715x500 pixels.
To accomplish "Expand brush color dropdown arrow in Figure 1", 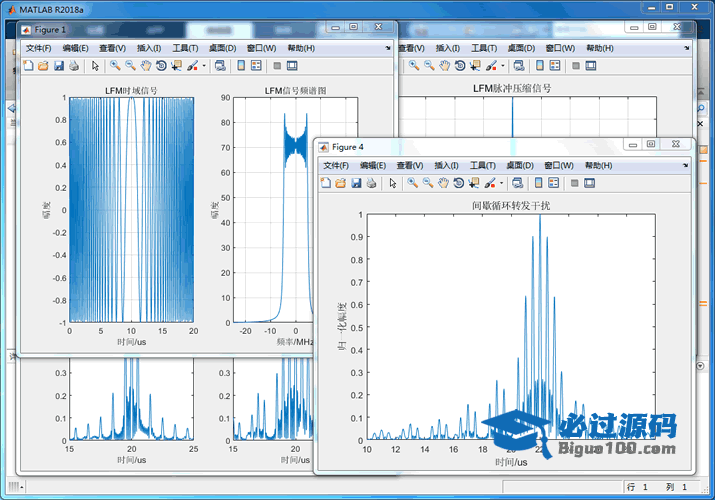I will [x=205, y=66].
